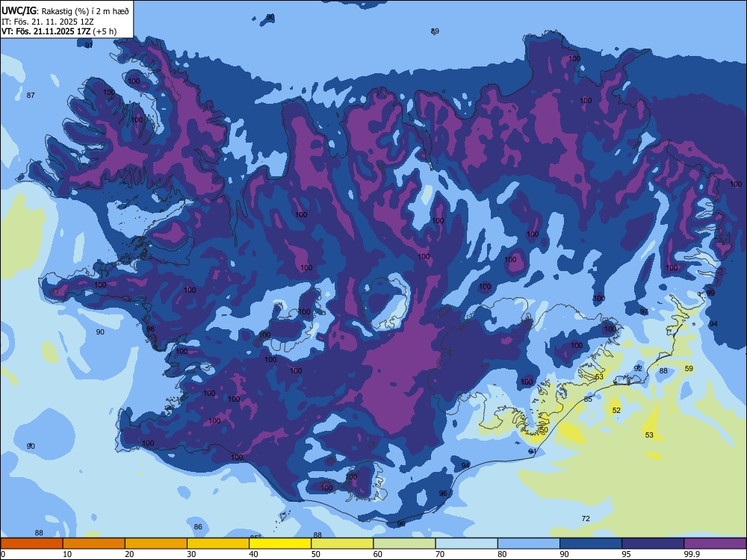This screenshot has width=747, height=560.
Task: Select the 52 humidity value on the map
Action: (x=616, y=411)
